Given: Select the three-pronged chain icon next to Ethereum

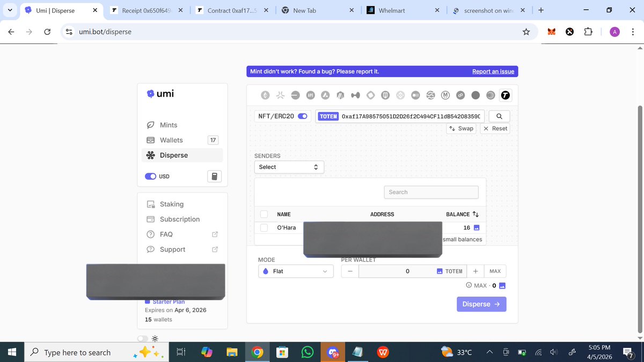Looking at the screenshot, I should (x=280, y=95).
